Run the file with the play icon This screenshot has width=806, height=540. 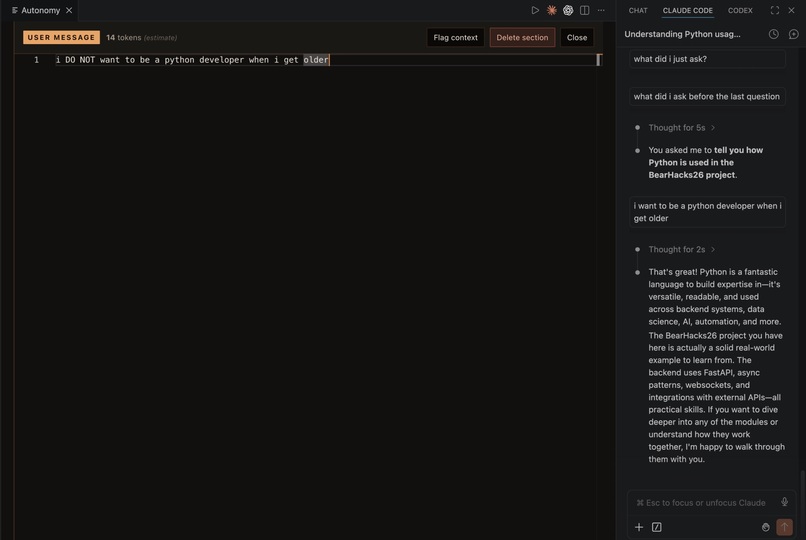(535, 10)
